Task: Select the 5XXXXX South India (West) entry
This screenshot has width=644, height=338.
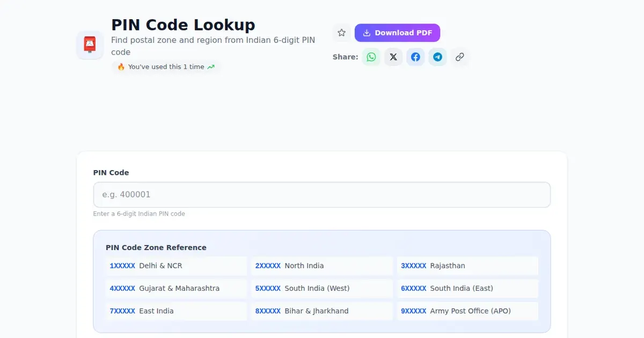Action: (322, 288)
